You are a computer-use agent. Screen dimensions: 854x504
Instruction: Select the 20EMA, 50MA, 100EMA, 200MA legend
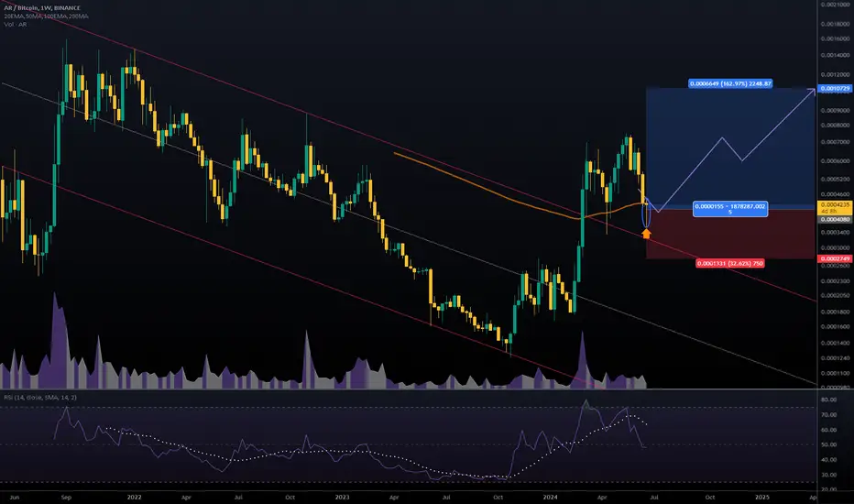(x=47, y=16)
